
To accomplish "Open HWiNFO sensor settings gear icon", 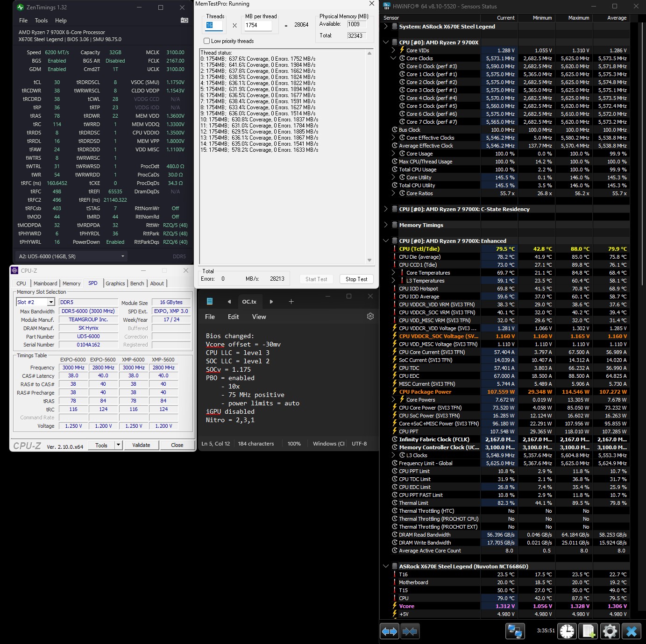I will pos(610,631).
